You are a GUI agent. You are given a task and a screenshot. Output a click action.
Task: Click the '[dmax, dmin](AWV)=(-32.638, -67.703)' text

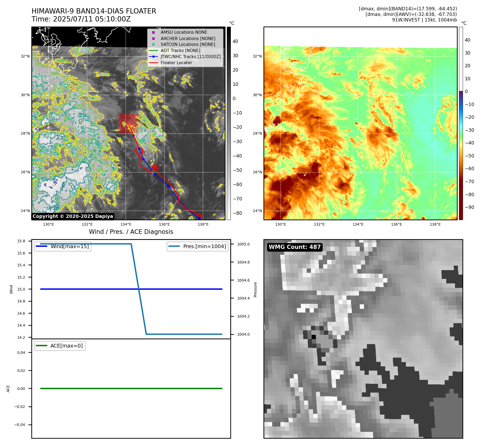point(411,14)
